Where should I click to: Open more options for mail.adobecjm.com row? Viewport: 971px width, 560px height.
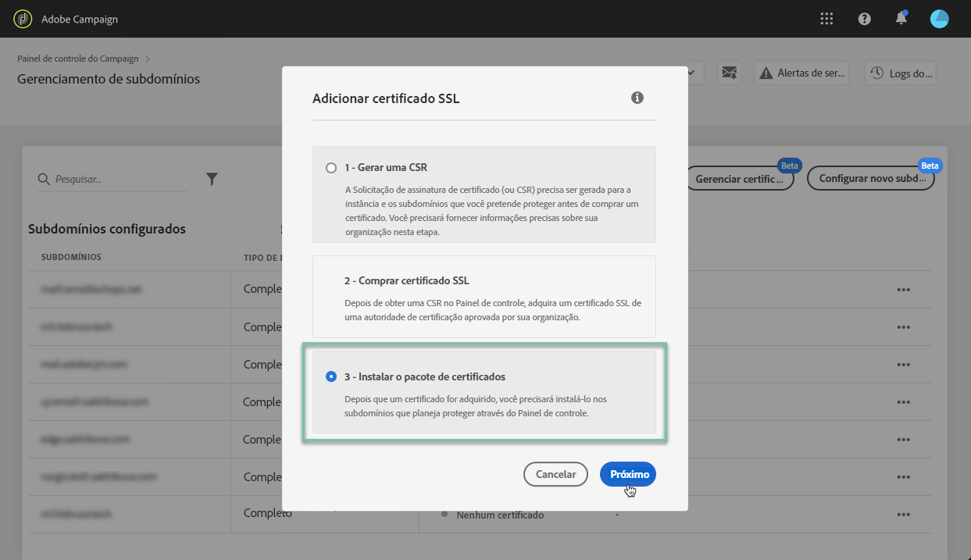904,365
